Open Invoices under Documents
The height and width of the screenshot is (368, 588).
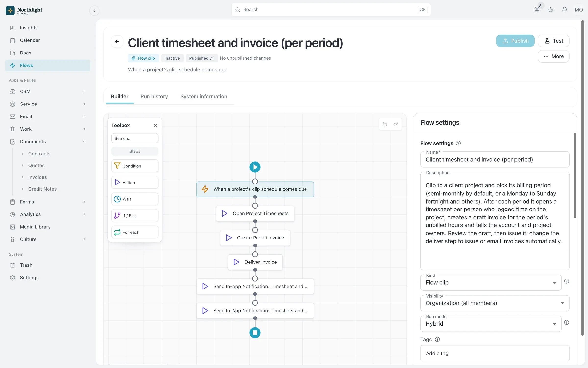coord(37,177)
